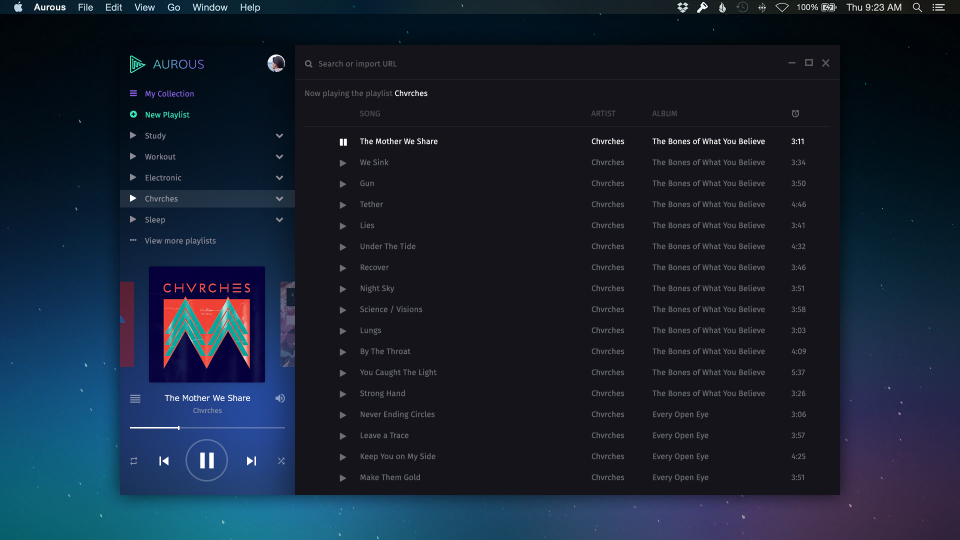Mute using the speaker volume icon

[x=280, y=398]
